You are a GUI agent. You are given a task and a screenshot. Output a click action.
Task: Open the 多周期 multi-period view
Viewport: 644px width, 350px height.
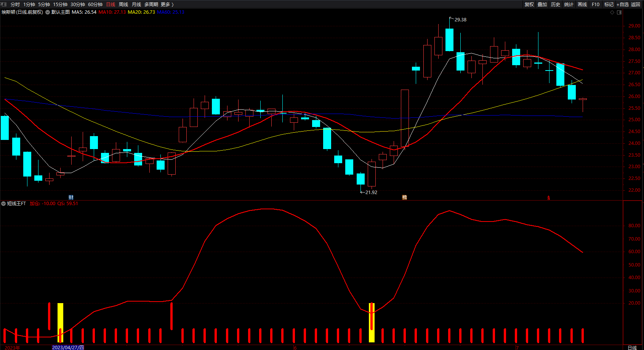[x=151, y=5]
